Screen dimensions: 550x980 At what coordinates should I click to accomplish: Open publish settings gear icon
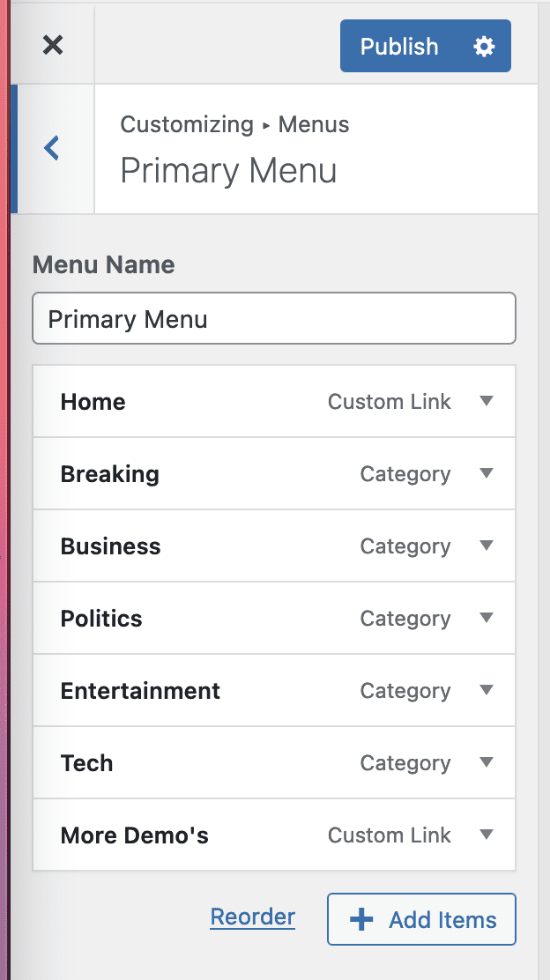(x=484, y=47)
